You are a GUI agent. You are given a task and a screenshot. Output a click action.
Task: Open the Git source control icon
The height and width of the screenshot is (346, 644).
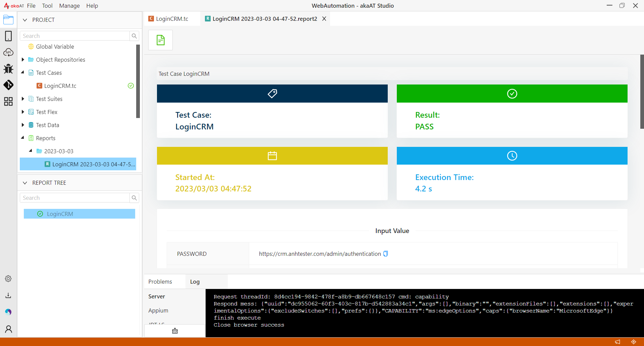pyautogui.click(x=8, y=85)
